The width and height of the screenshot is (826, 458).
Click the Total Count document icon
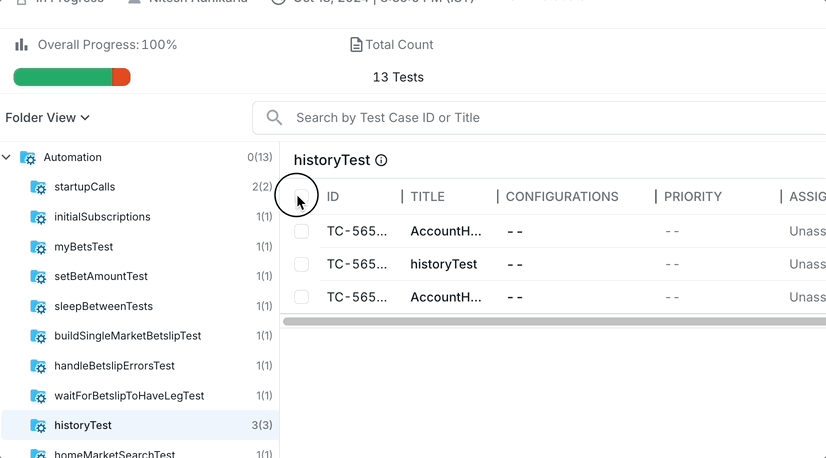[356, 45]
